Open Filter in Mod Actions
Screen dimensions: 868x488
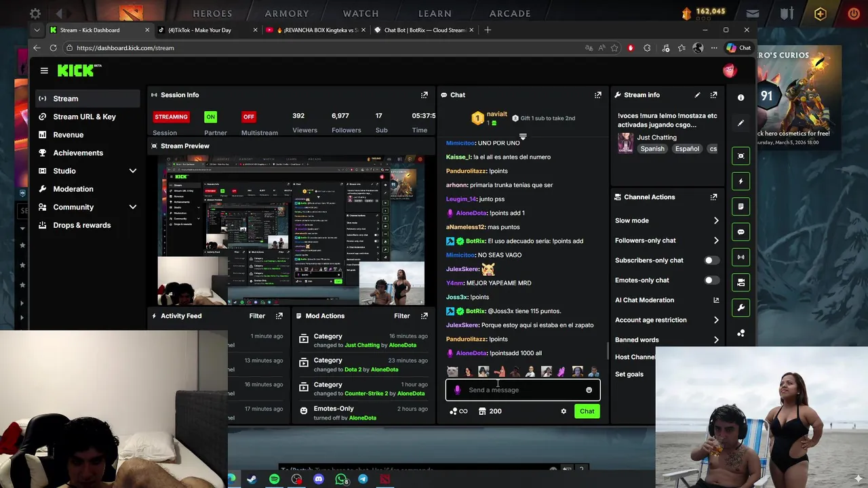(402, 316)
